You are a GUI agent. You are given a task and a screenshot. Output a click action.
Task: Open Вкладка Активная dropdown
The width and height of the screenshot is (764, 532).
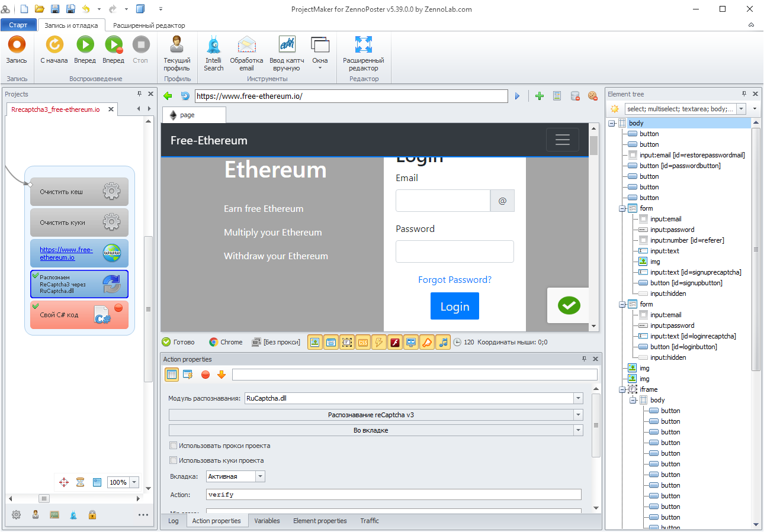pyautogui.click(x=261, y=476)
